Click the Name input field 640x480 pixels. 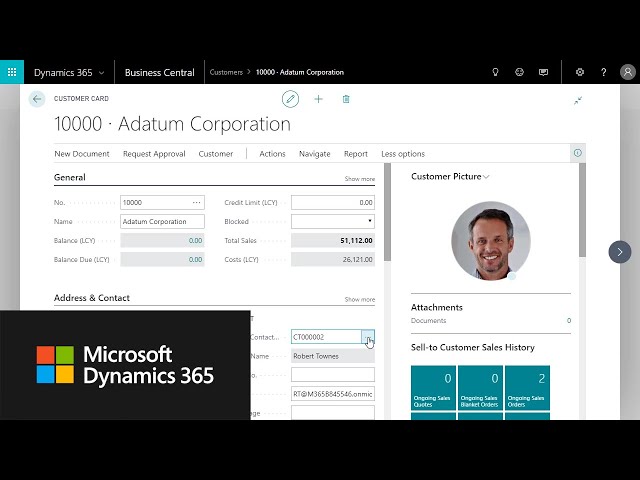click(x=162, y=221)
